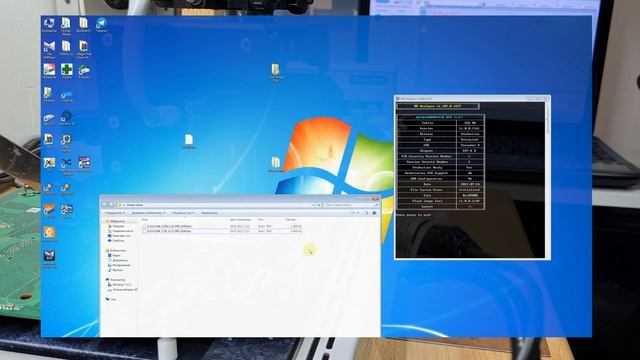Select Избранное in Explorer sidebar

click(116, 221)
